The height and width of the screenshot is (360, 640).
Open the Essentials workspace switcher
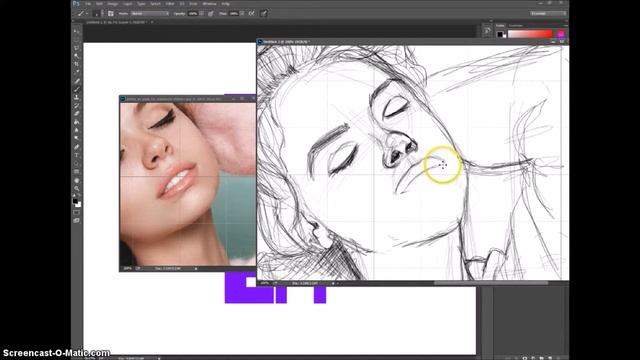(x=548, y=13)
